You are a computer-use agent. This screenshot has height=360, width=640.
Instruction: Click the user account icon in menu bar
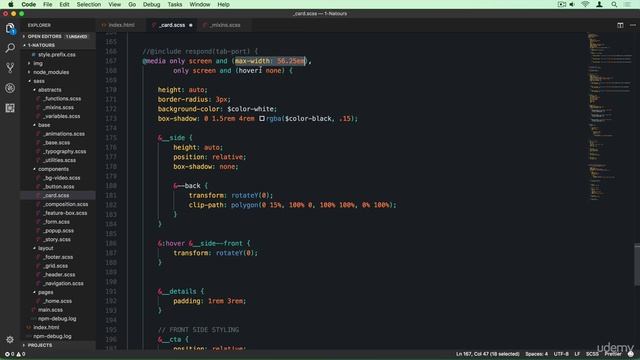[x=599, y=4]
